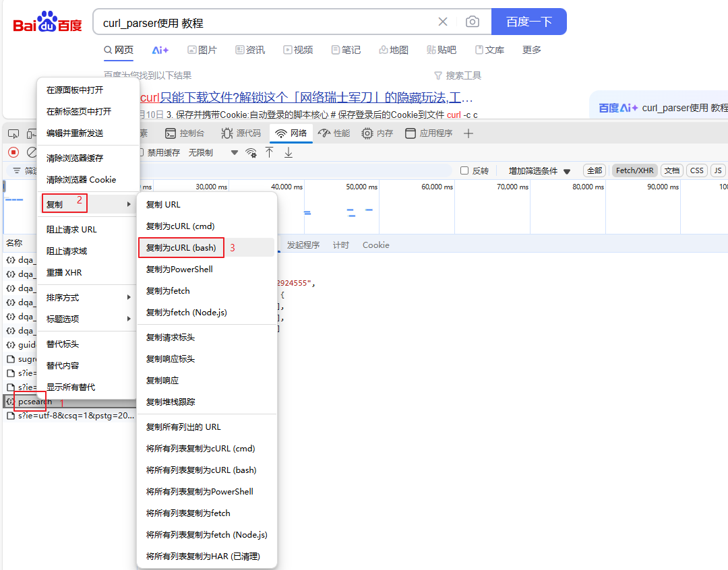Click the inspect element icon in DevTools
This screenshot has height=570, width=728.
(x=13, y=133)
